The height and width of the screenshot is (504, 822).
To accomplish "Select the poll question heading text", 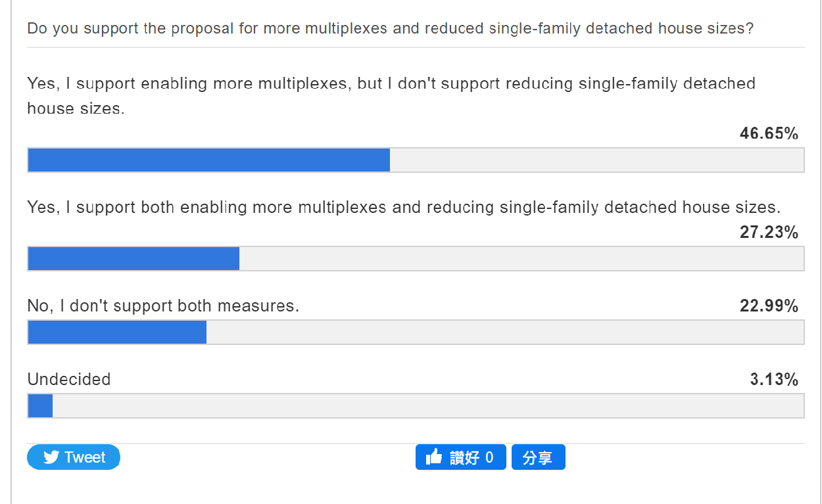I will [x=391, y=29].
